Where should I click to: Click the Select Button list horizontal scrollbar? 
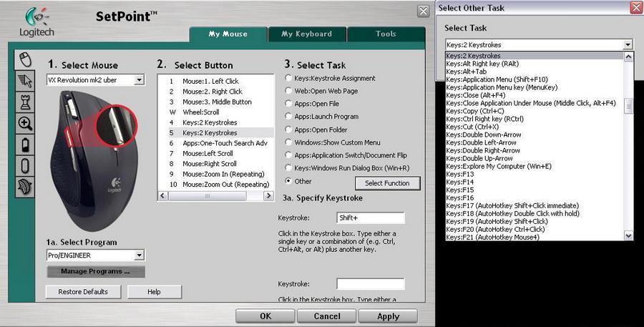tap(215, 195)
